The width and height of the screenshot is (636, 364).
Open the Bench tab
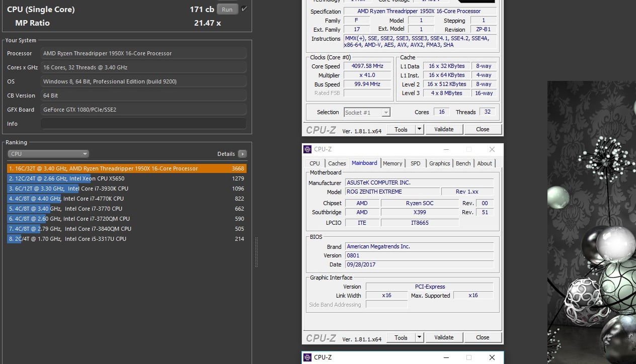click(463, 163)
